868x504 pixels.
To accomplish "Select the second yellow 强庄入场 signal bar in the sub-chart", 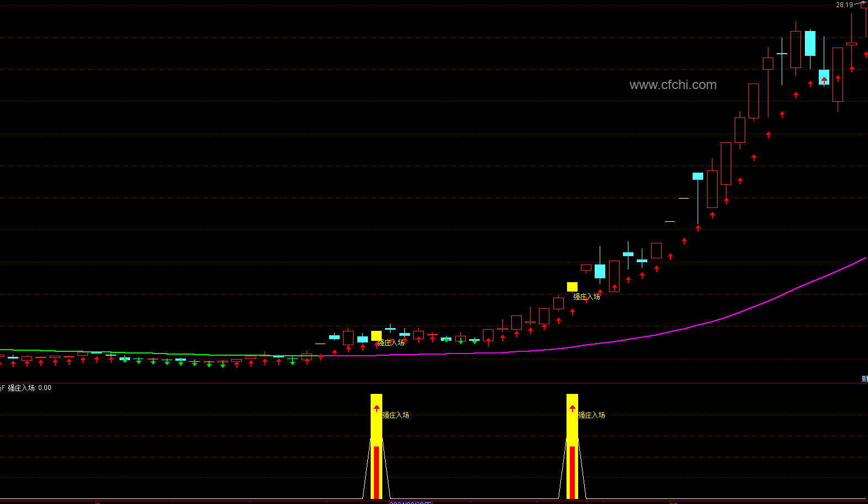I will click(572, 446).
